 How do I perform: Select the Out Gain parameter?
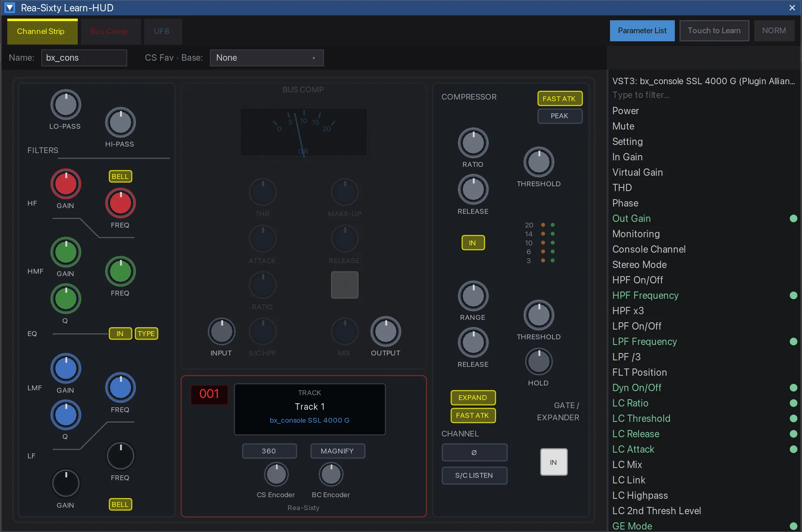click(x=704, y=219)
